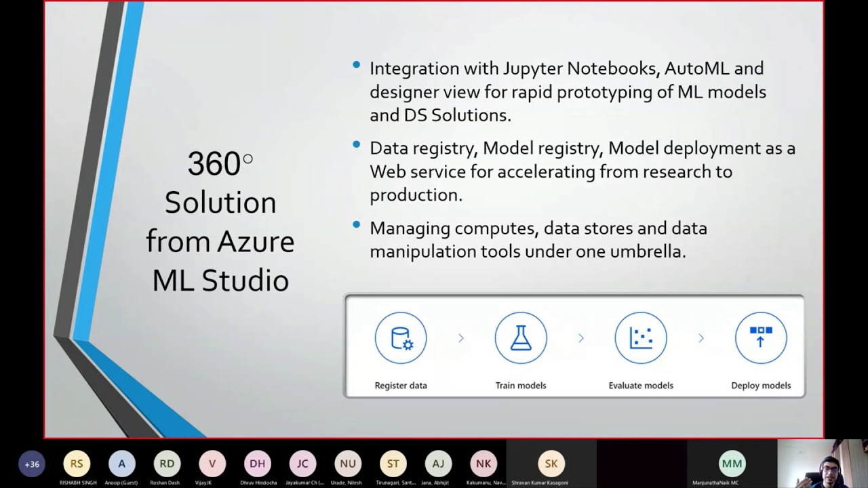This screenshot has width=868, height=488.
Task: Select RD avatar of Roshan Dash
Action: point(167,464)
